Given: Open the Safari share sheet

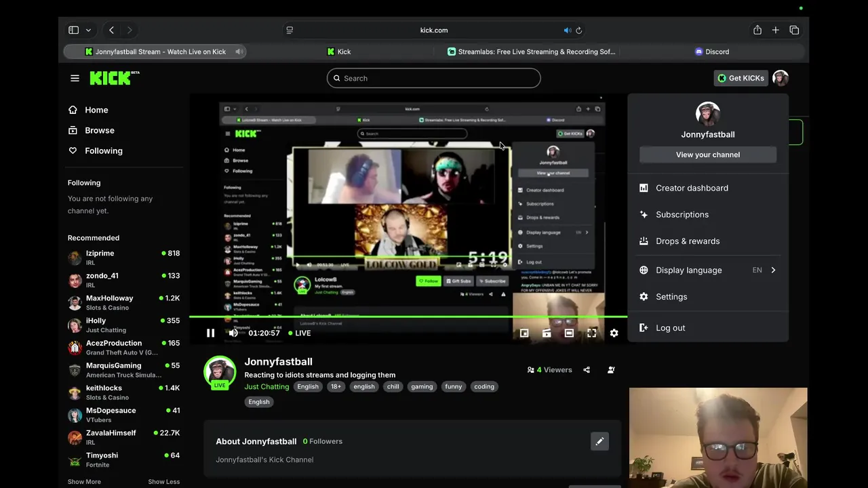Looking at the screenshot, I should point(757,30).
